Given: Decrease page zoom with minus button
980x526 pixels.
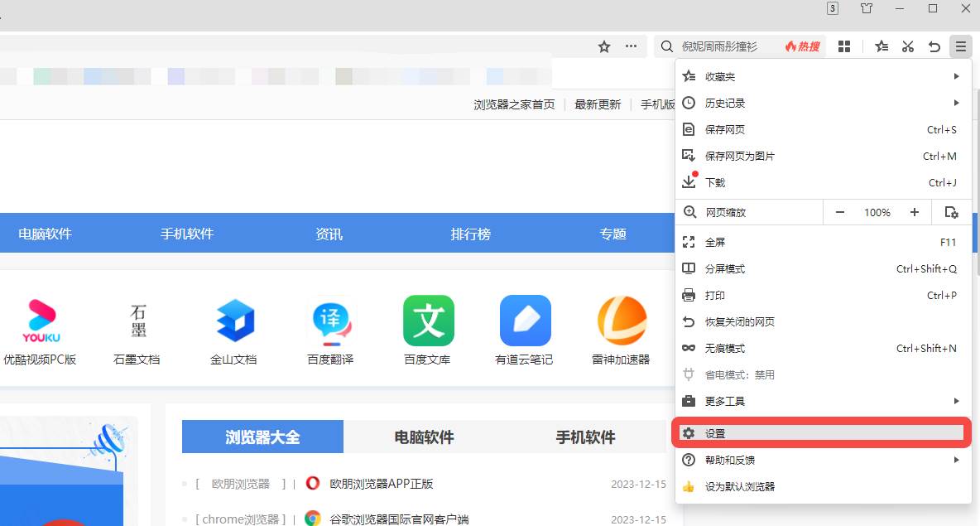Looking at the screenshot, I should 840,213.
